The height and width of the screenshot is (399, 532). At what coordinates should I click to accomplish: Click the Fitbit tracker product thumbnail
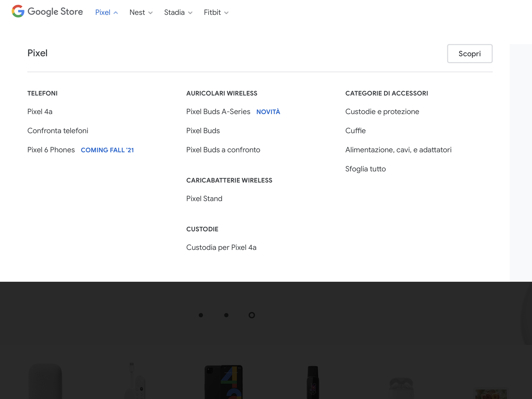coord(313,382)
